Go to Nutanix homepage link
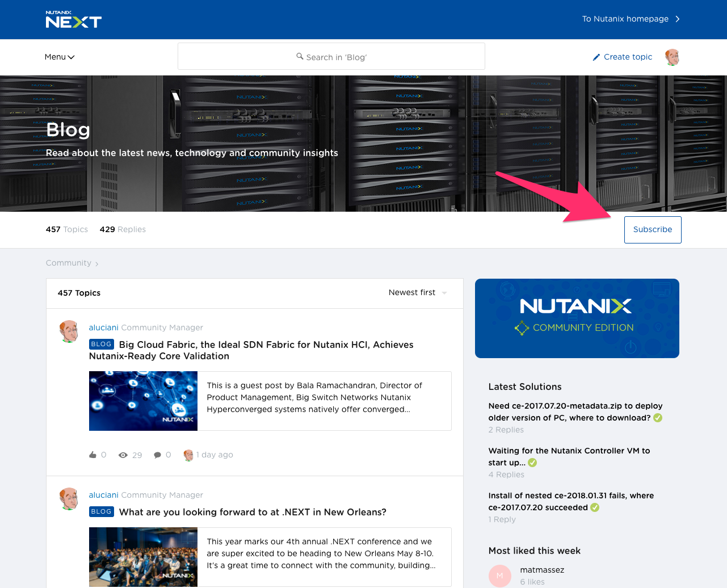This screenshot has width=727, height=588. point(625,19)
